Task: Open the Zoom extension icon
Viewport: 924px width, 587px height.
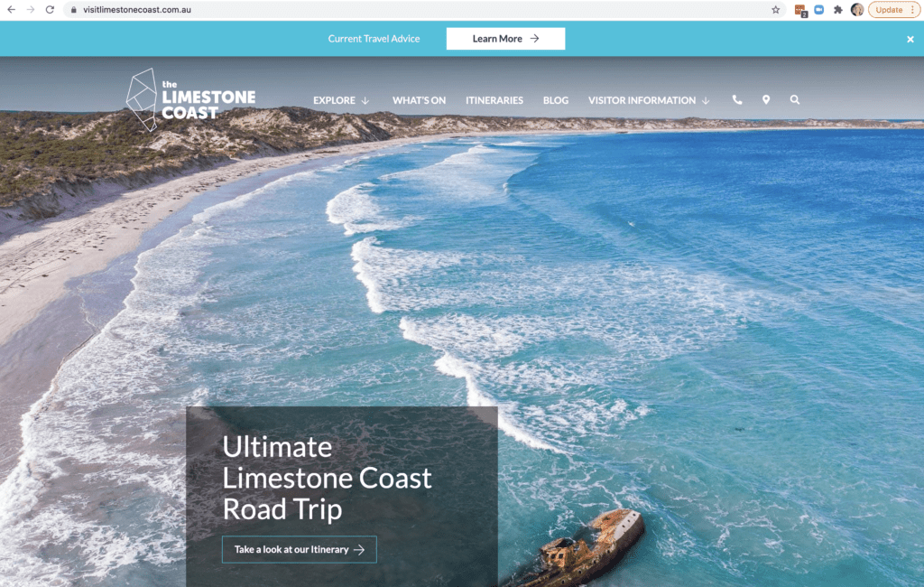Action: click(x=819, y=9)
